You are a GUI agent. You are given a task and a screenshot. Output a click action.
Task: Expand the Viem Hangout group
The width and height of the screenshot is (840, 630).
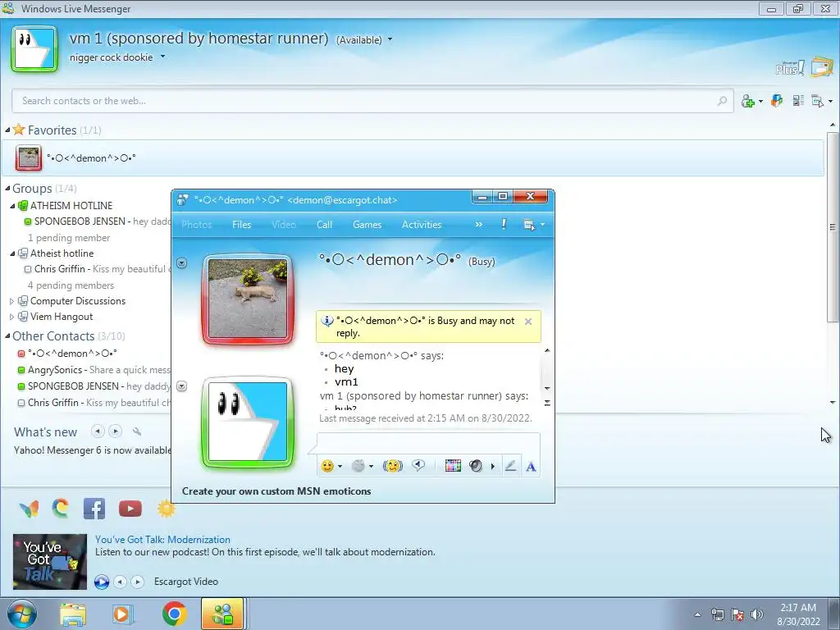tap(11, 317)
